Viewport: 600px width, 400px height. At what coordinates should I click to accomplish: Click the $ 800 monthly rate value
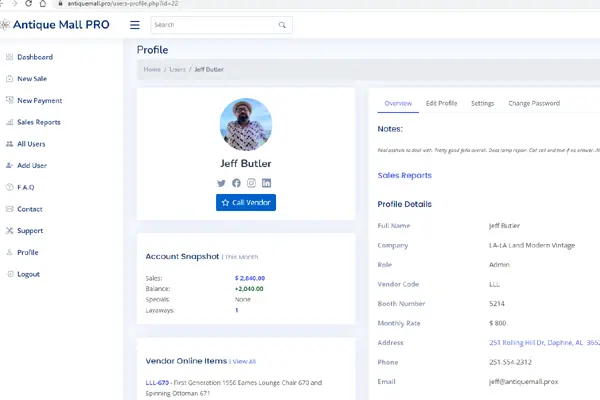coord(497,323)
